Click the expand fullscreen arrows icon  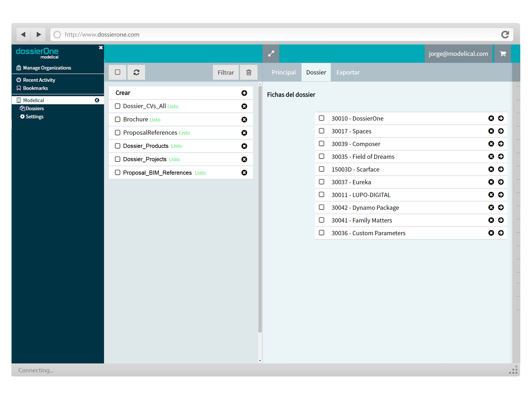[x=271, y=54]
